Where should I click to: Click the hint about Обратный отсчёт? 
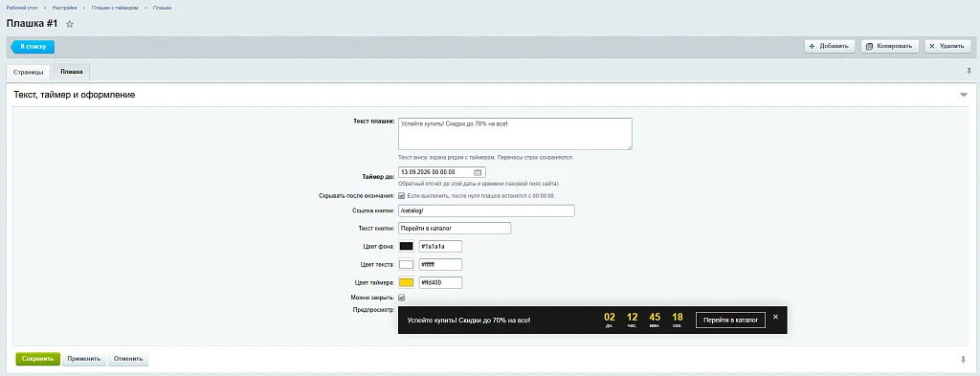479,184
